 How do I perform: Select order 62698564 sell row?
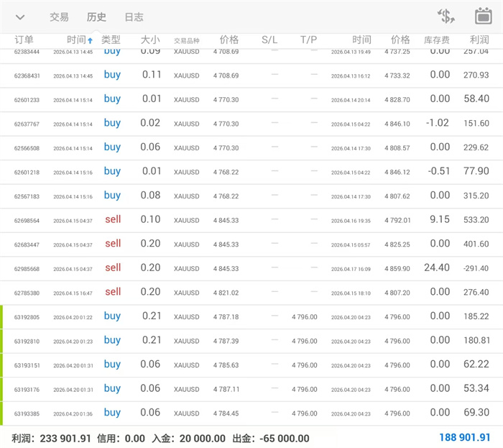pos(251,220)
